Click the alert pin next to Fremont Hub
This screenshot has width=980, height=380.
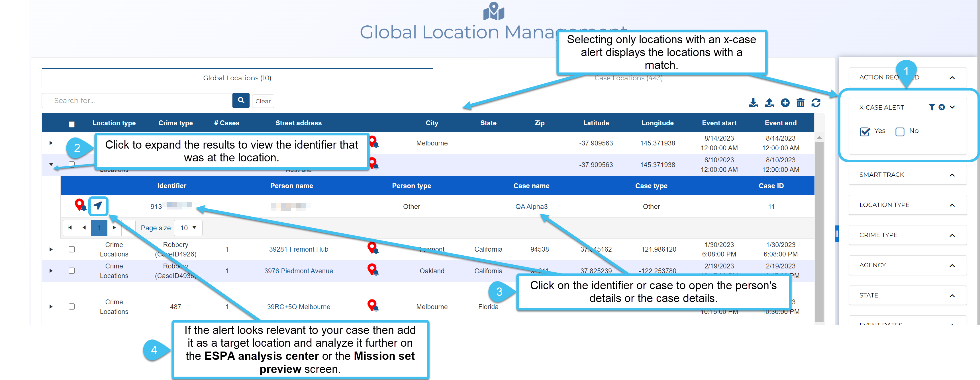click(372, 248)
